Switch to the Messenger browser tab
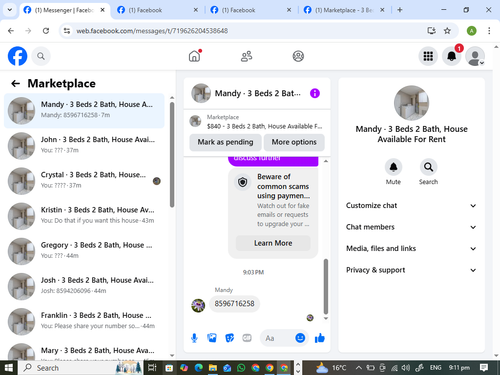Image resolution: width=500 pixels, height=375 pixels. tap(64, 10)
